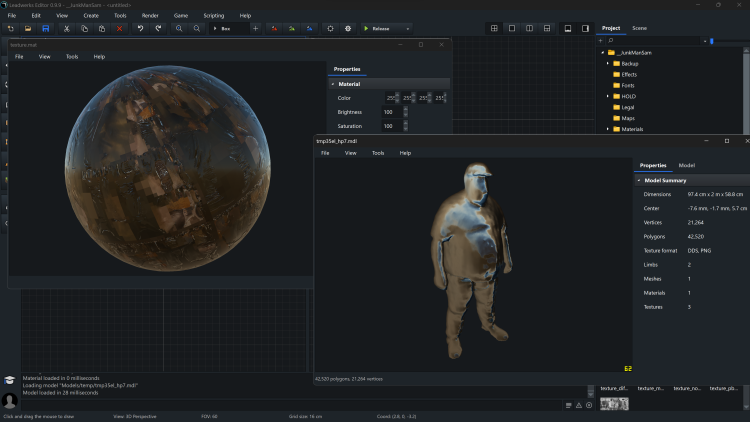
Task: Toggle the side panel visibility icon
Action: pos(585,28)
